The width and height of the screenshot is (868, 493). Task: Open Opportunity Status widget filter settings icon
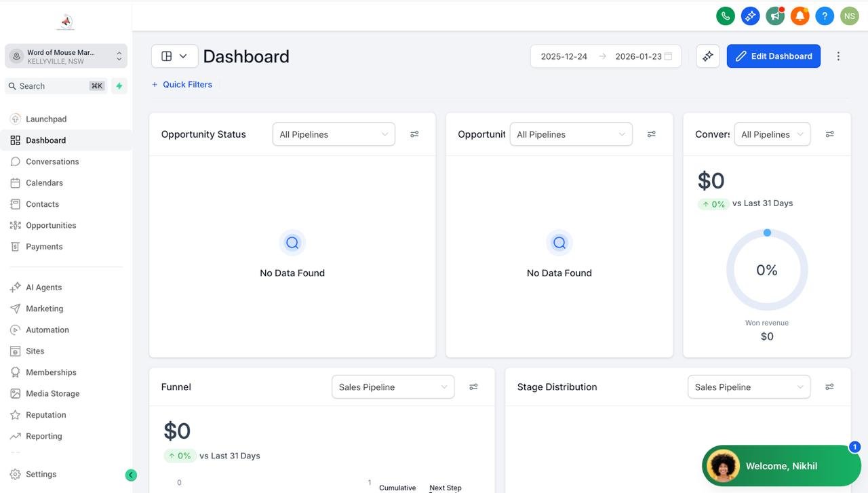click(414, 134)
